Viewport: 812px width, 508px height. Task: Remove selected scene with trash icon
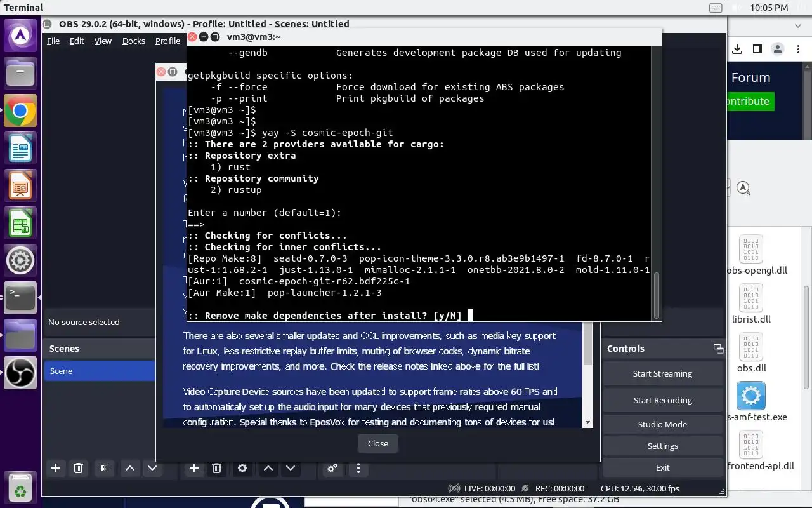78,468
